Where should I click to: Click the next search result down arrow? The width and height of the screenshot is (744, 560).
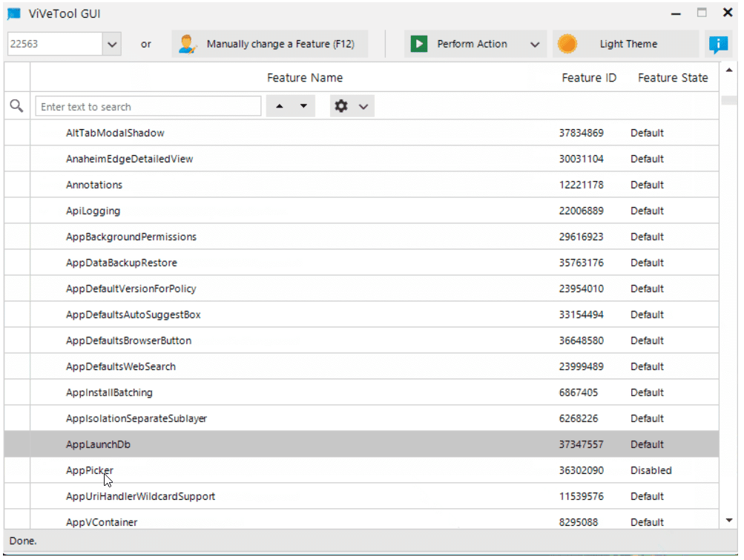point(303,107)
